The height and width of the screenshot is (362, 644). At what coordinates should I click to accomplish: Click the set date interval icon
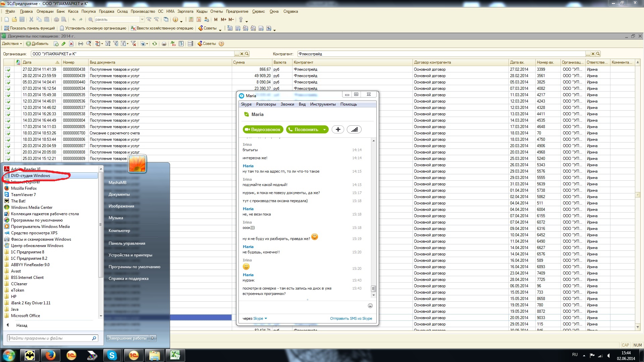click(80, 44)
